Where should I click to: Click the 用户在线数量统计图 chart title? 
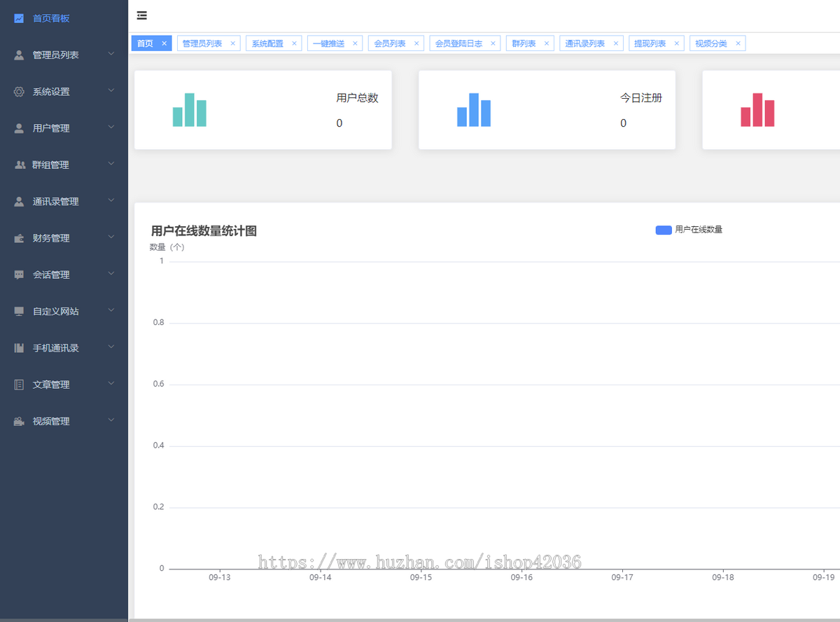pos(204,231)
